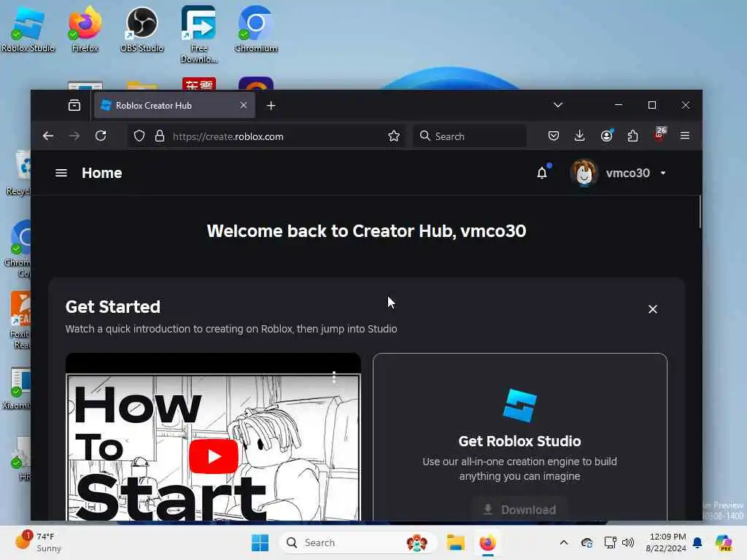747x560 pixels.
Task: Show hidden system tray icons
Action: 564,542
